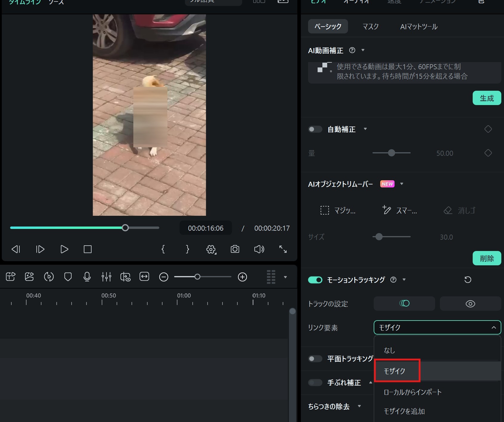Switch to the マスク tab
The image size is (504, 422).
pos(371,27)
